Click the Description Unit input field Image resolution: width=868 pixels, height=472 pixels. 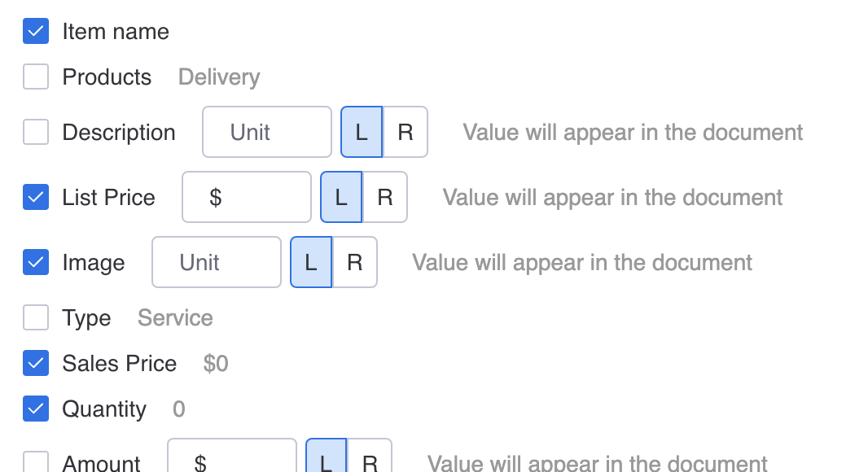tap(267, 132)
